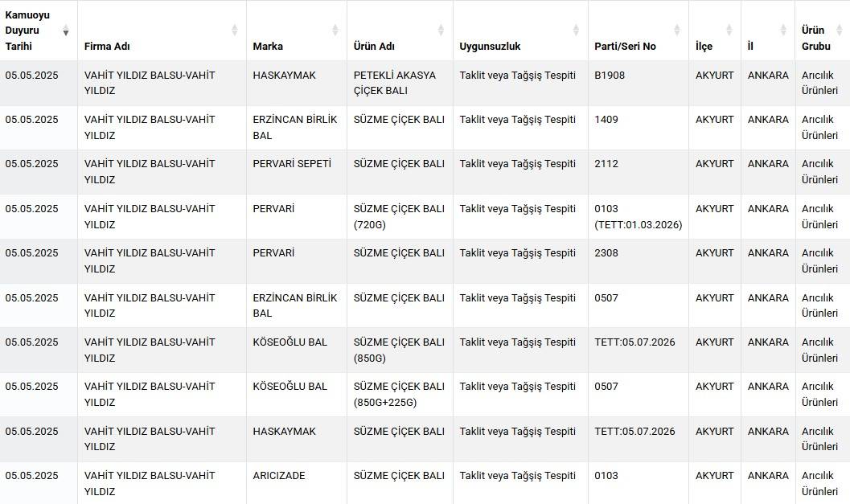Image resolution: width=850 pixels, height=504 pixels.
Task: Click batch cell 0103 (TETT:01.03.2026)
Action: (638, 216)
